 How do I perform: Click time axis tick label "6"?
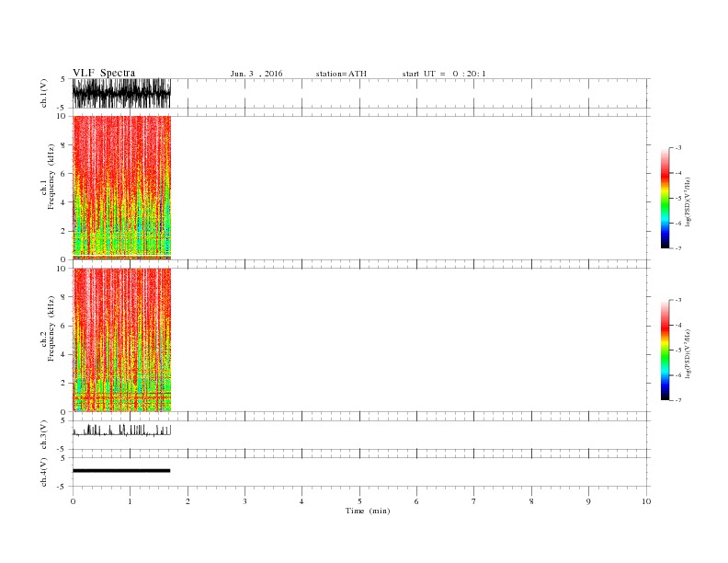pos(416,501)
